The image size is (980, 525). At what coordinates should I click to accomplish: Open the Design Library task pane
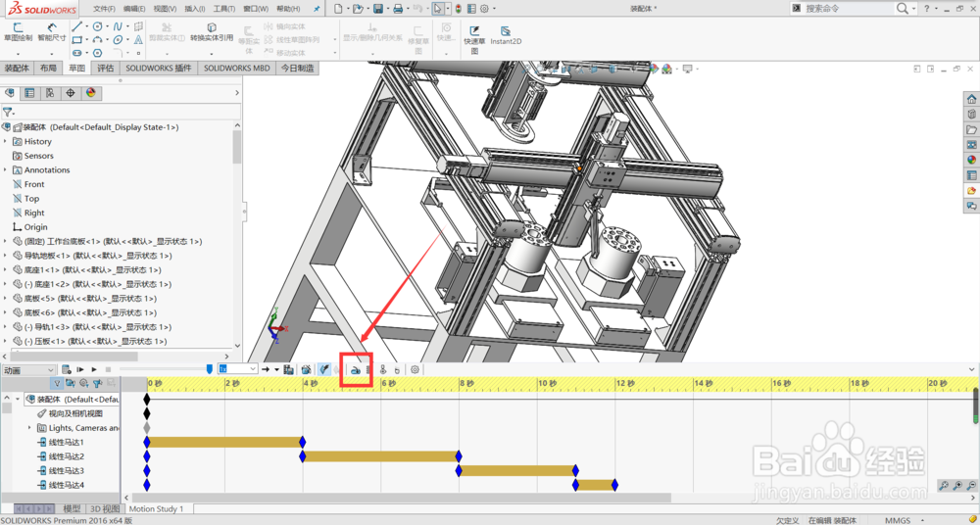[x=972, y=115]
